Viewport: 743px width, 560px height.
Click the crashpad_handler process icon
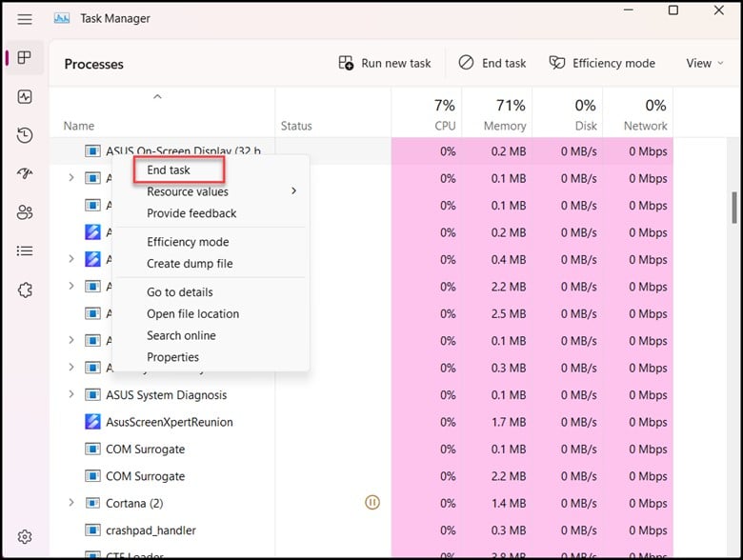[x=92, y=530]
